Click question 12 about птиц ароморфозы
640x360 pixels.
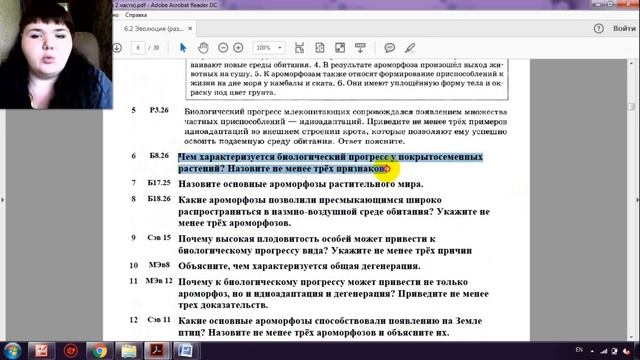coord(330,327)
